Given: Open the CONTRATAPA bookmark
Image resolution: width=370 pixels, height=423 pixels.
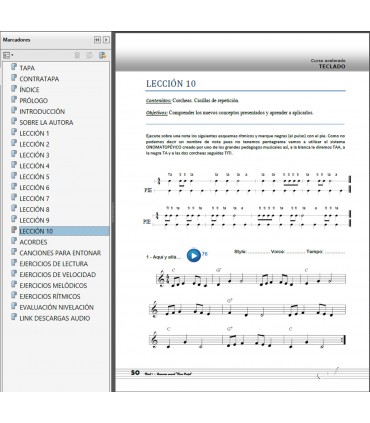Looking at the screenshot, I should click(39, 79).
